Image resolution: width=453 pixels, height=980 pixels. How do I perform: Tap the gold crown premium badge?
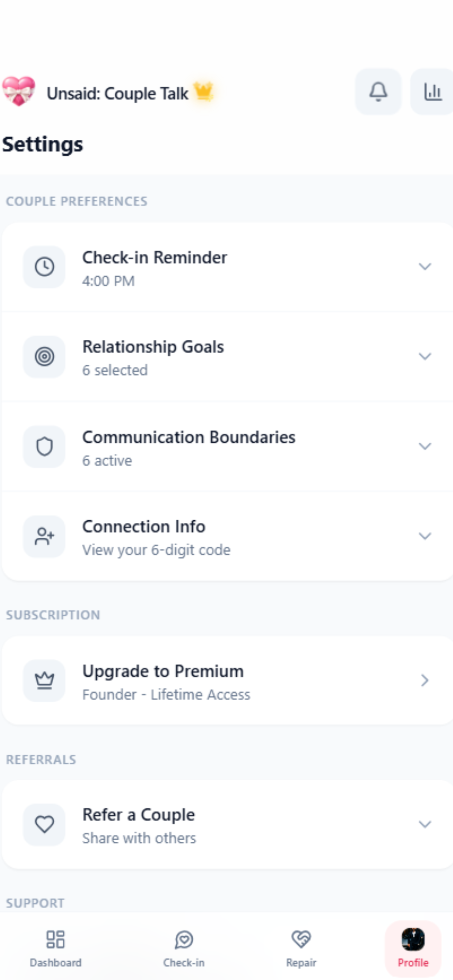pyautogui.click(x=204, y=92)
